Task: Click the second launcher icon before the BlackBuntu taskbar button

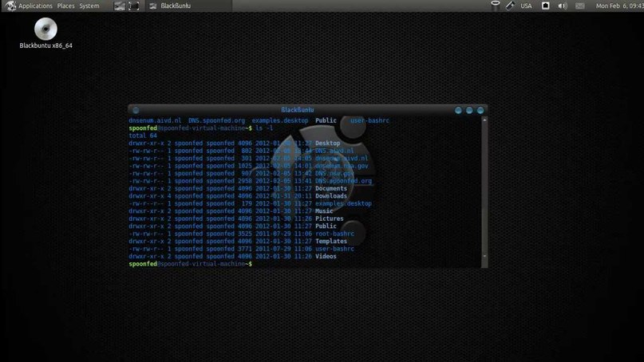Action: [x=134, y=6]
